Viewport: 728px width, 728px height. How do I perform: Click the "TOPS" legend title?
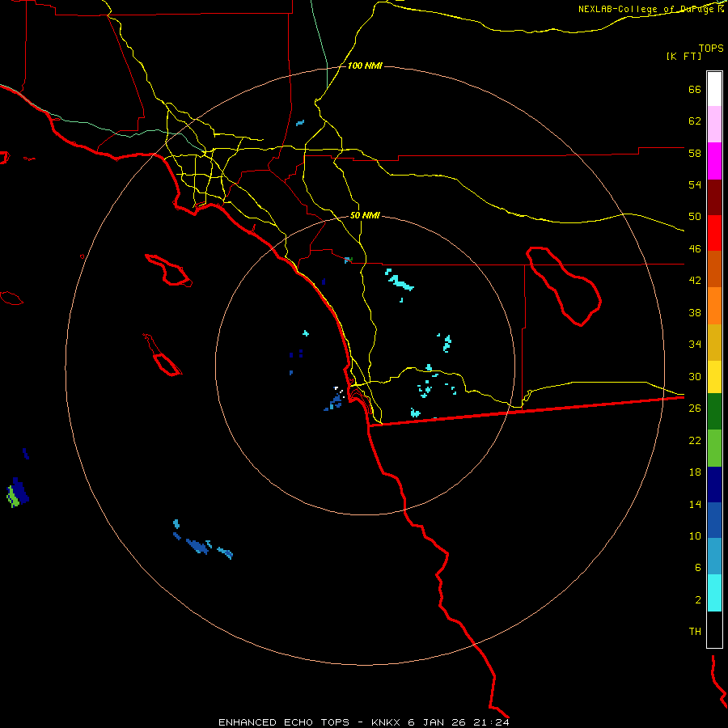coord(711,48)
